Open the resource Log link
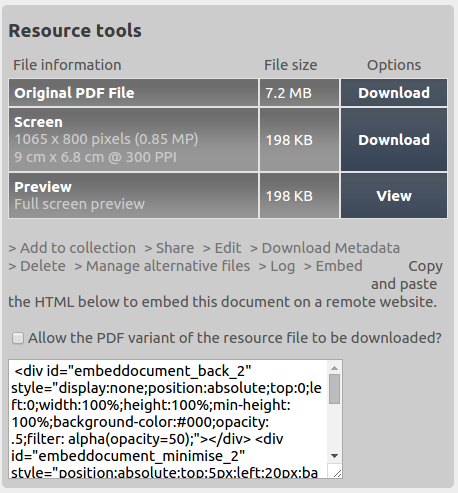This screenshot has height=493, width=458. (x=277, y=266)
